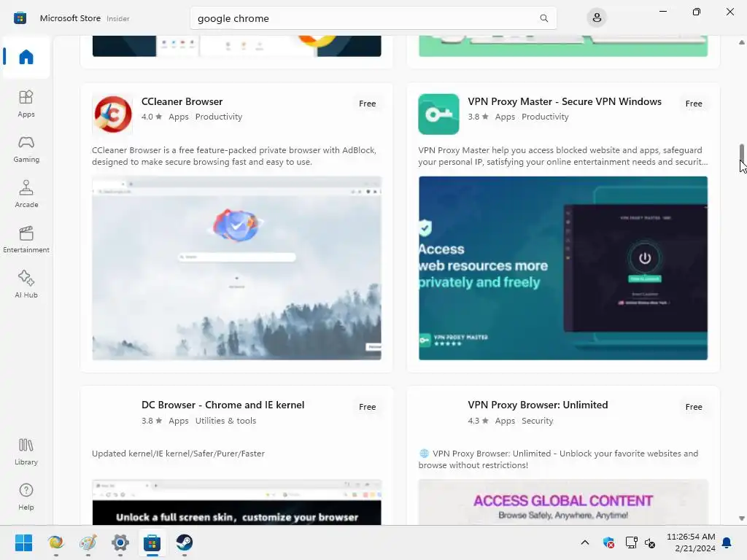Click the VPN Proxy Master key icon

click(438, 114)
